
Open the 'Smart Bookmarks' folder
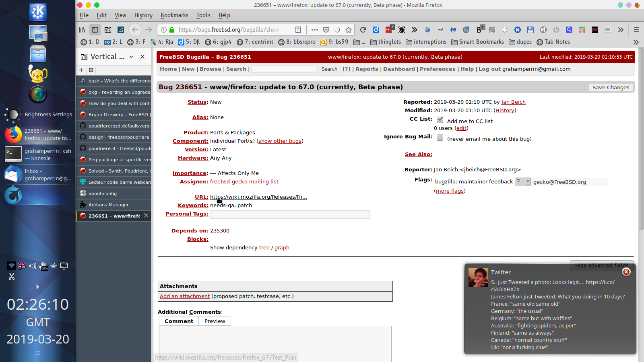477,42
